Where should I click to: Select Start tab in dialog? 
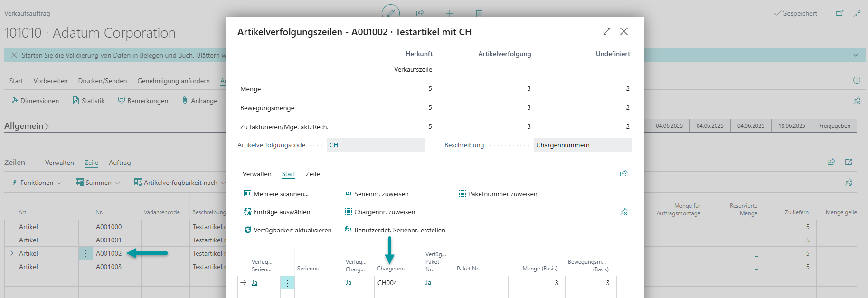click(289, 174)
